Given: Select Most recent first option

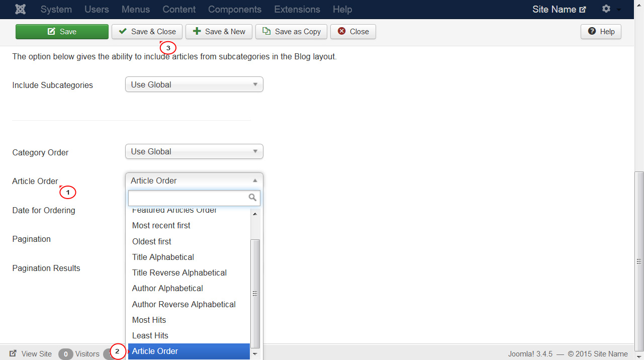Looking at the screenshot, I should point(189,225).
